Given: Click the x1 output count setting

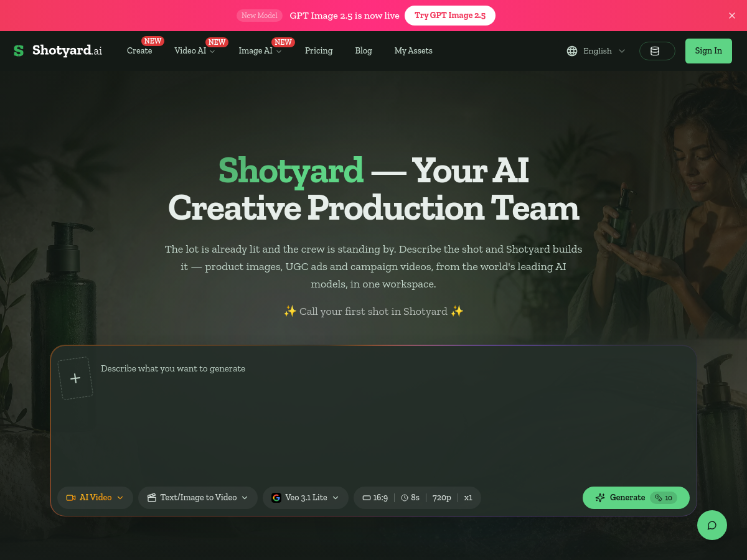Looking at the screenshot, I should 468,498.
